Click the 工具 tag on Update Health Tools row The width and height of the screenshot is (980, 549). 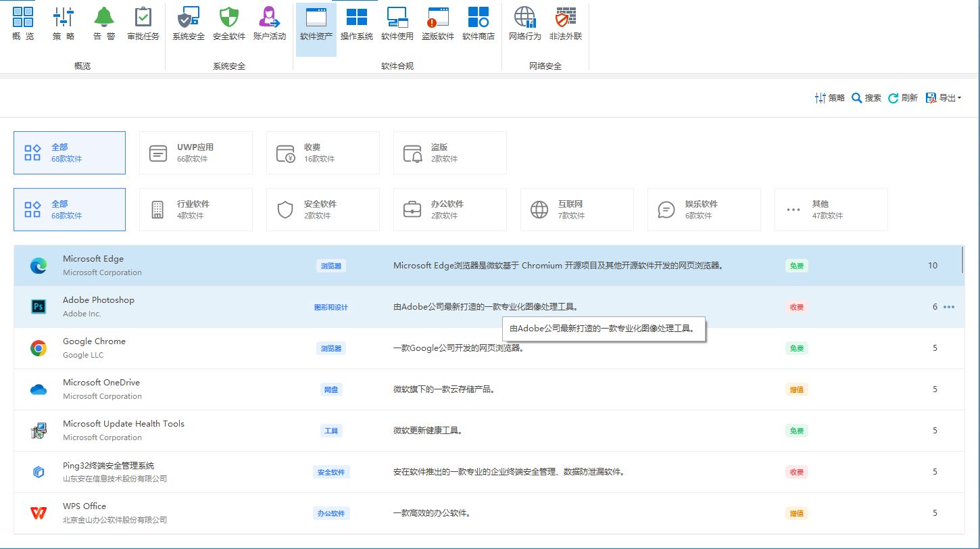pyautogui.click(x=331, y=431)
